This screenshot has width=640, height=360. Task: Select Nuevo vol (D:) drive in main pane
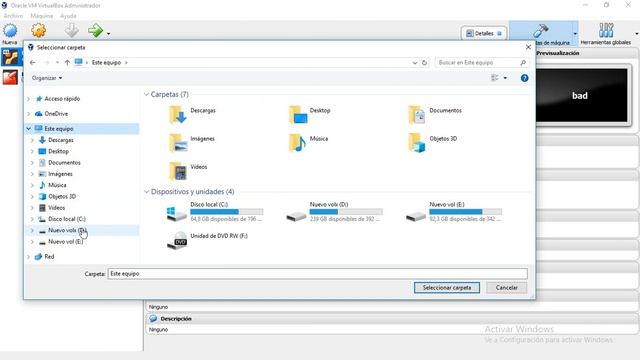pyautogui.click(x=335, y=211)
